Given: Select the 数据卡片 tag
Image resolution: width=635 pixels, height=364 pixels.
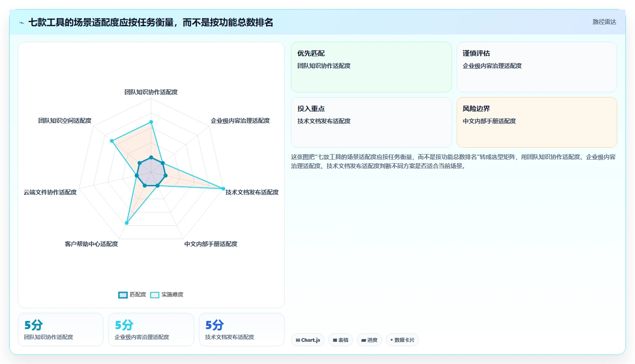Looking at the screenshot, I should [x=402, y=340].
